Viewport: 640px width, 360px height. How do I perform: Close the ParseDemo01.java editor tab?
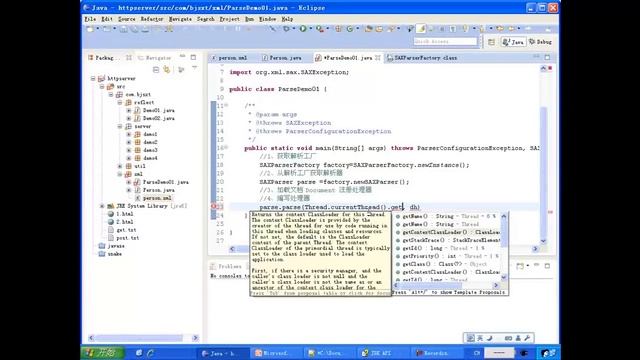(x=378, y=58)
